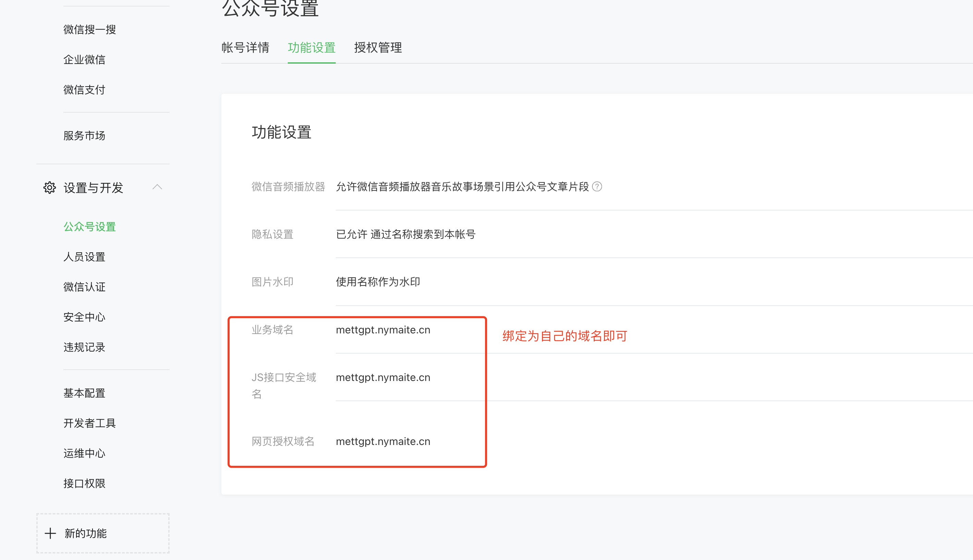Screen dimensions: 973x560
Task: Click the gear icon beside 设置与开发
Action: tap(49, 188)
